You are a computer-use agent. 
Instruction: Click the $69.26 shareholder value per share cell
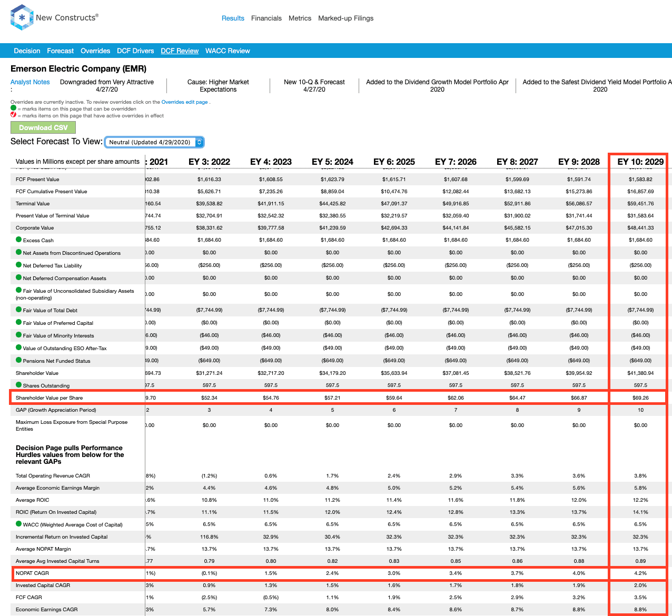[x=640, y=398]
